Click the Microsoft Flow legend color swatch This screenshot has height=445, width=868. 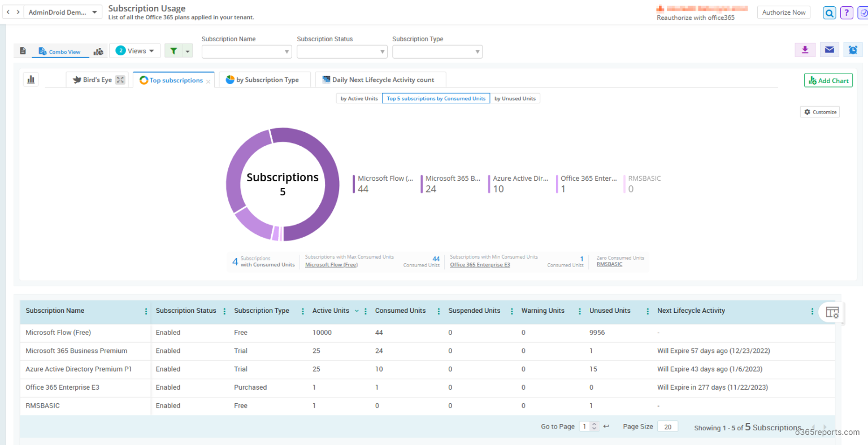click(x=354, y=184)
